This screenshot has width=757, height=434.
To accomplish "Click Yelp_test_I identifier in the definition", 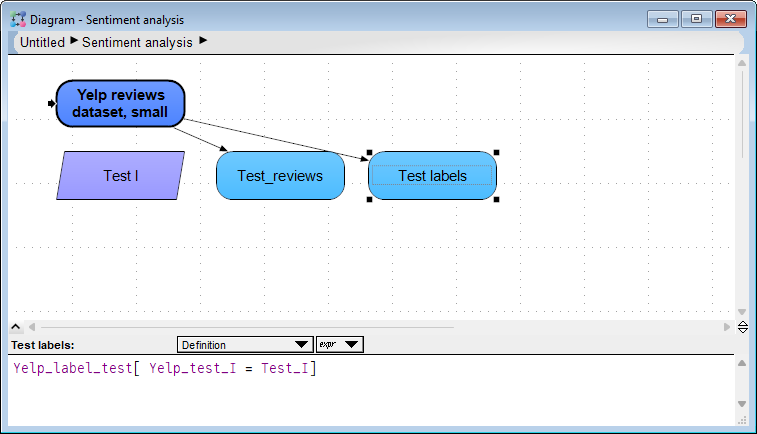I will (x=193, y=368).
